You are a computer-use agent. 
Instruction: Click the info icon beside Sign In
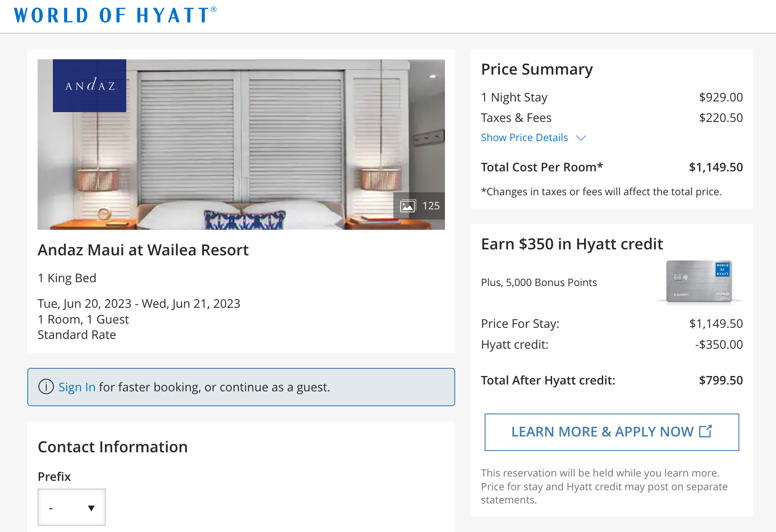point(46,387)
